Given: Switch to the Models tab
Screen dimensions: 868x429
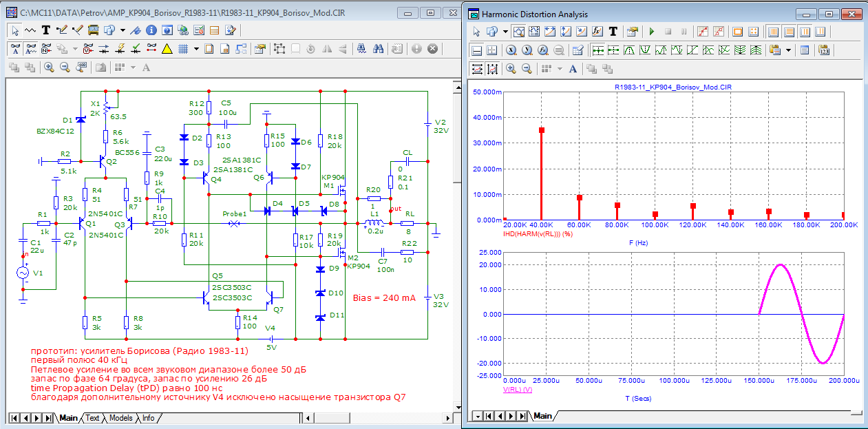Looking at the screenshot, I should (x=121, y=418).
